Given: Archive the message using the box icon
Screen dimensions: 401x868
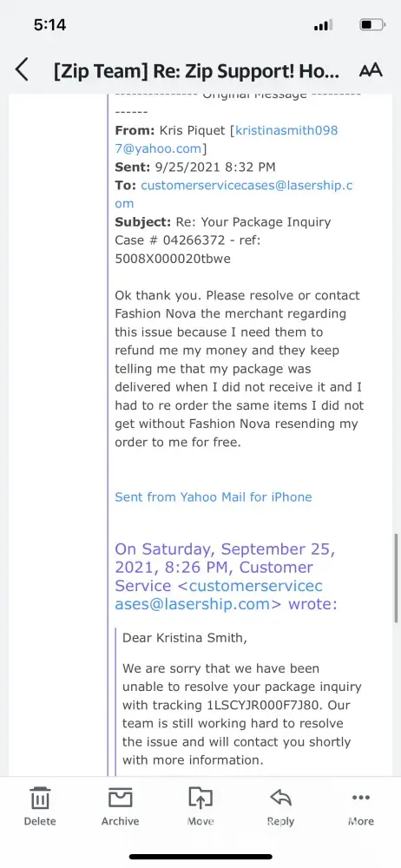Looking at the screenshot, I should pyautogui.click(x=120, y=806).
